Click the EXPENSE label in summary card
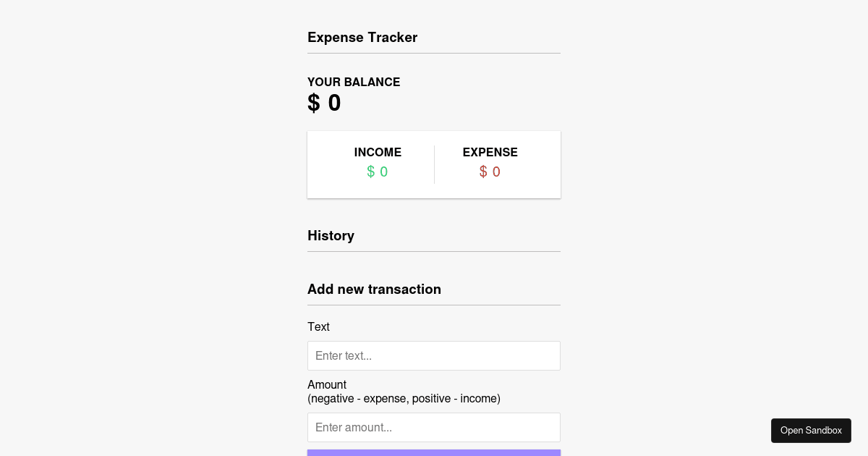Image resolution: width=868 pixels, height=456 pixels. point(490,153)
